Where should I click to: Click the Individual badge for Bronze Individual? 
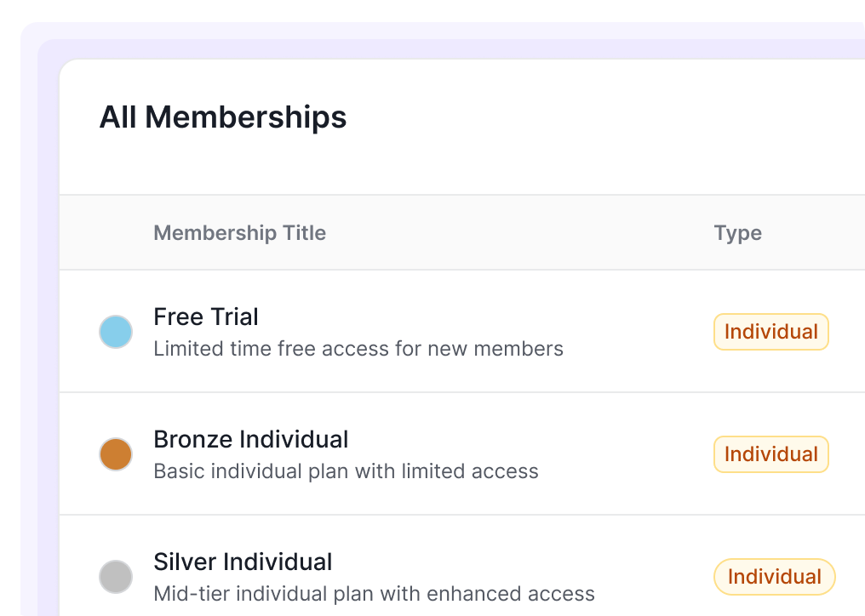point(770,454)
